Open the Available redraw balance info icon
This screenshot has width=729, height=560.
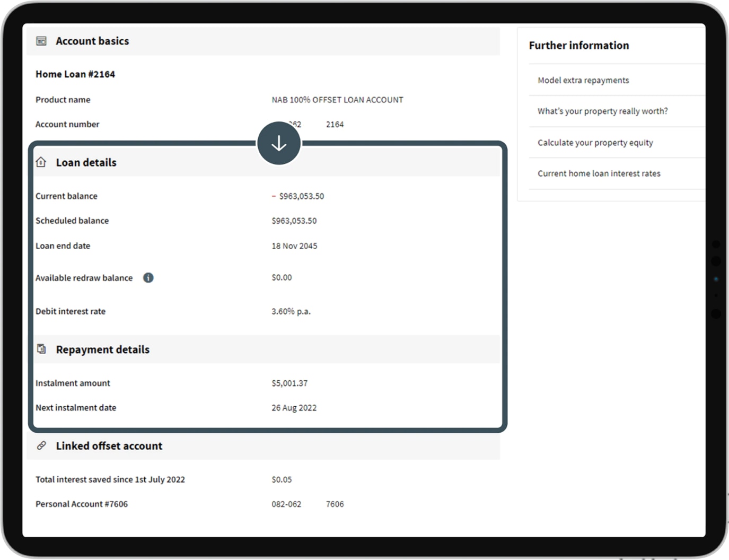pos(148,277)
